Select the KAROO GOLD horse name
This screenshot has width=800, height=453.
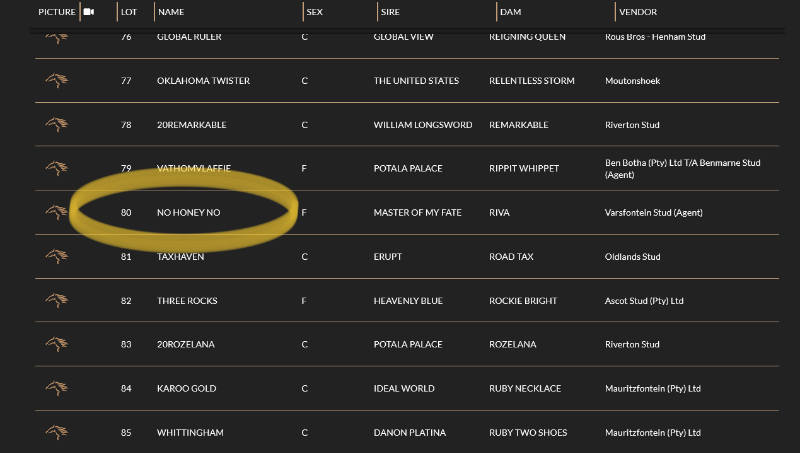click(186, 388)
